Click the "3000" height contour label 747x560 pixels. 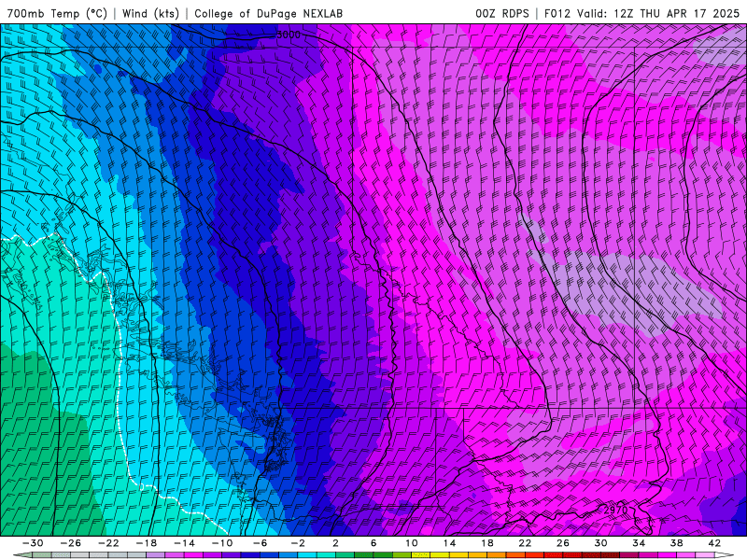(x=289, y=35)
